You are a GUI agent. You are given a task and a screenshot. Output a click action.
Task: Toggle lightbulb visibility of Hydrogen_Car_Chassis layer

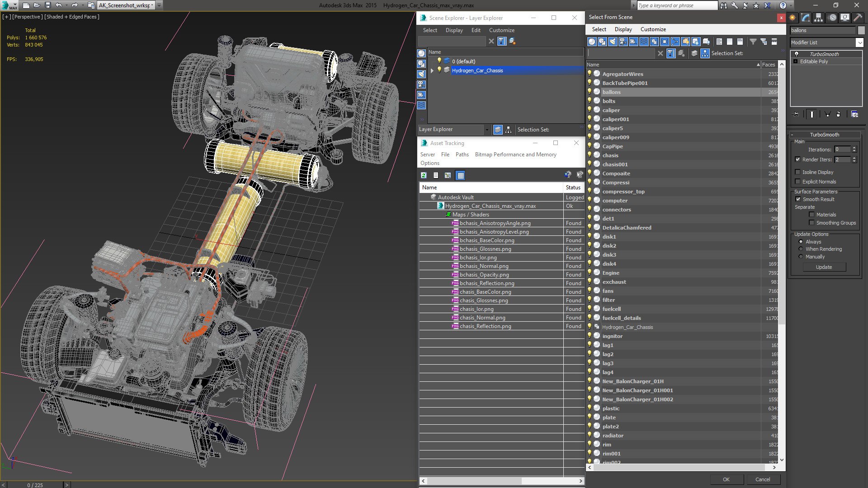439,70
